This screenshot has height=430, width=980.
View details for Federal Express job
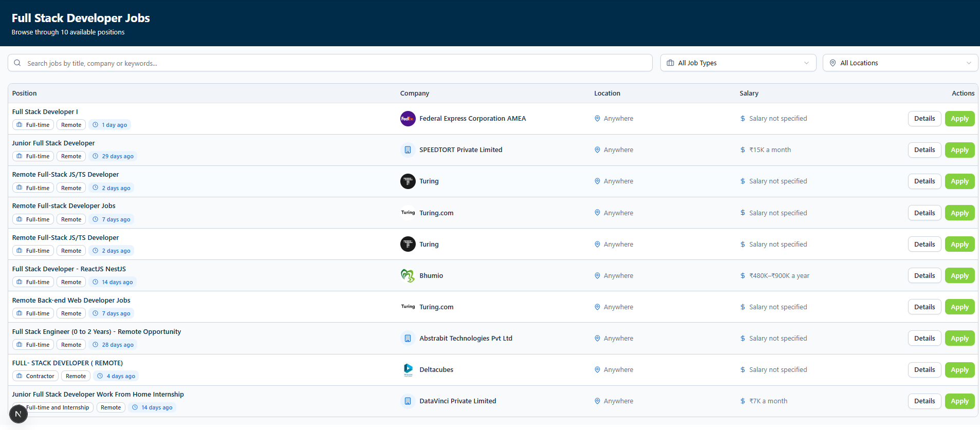click(x=924, y=119)
